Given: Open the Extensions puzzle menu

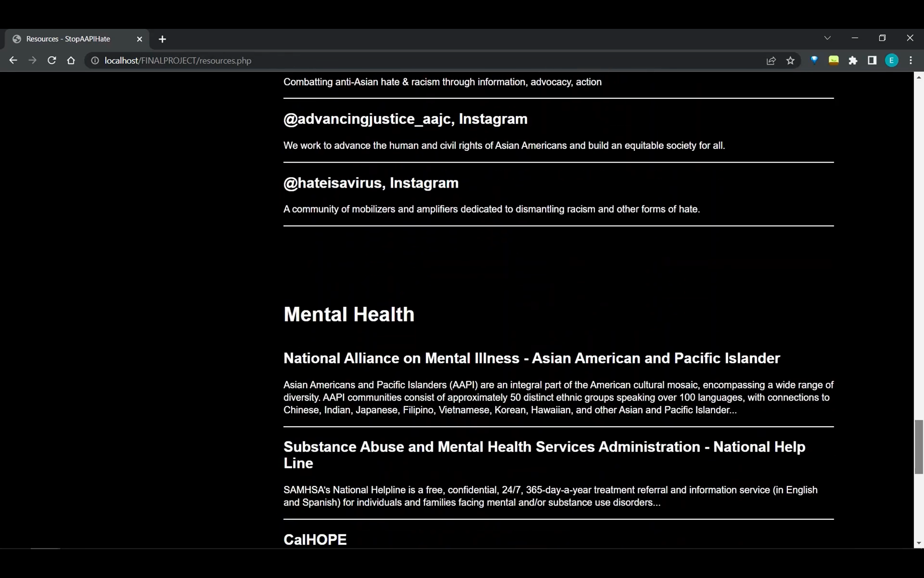Looking at the screenshot, I should point(853,61).
